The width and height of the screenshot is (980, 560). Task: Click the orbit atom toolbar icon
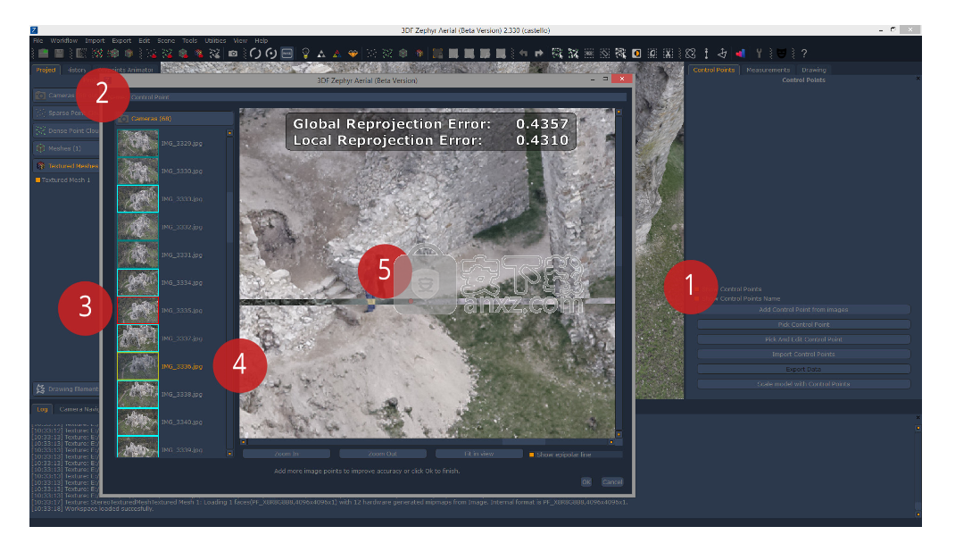(691, 54)
